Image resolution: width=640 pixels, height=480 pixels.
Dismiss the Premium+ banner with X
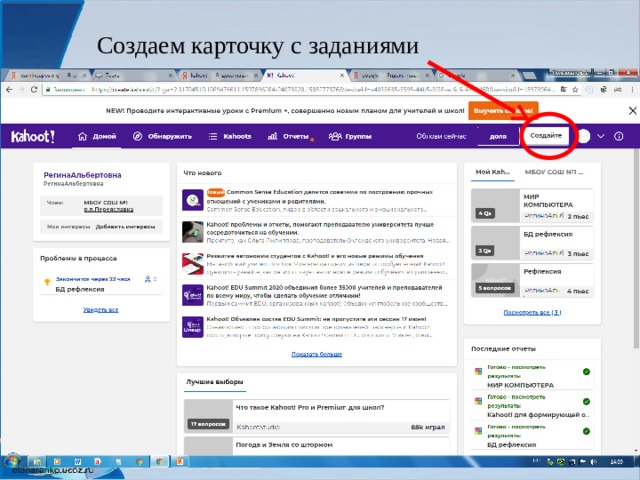(632, 111)
